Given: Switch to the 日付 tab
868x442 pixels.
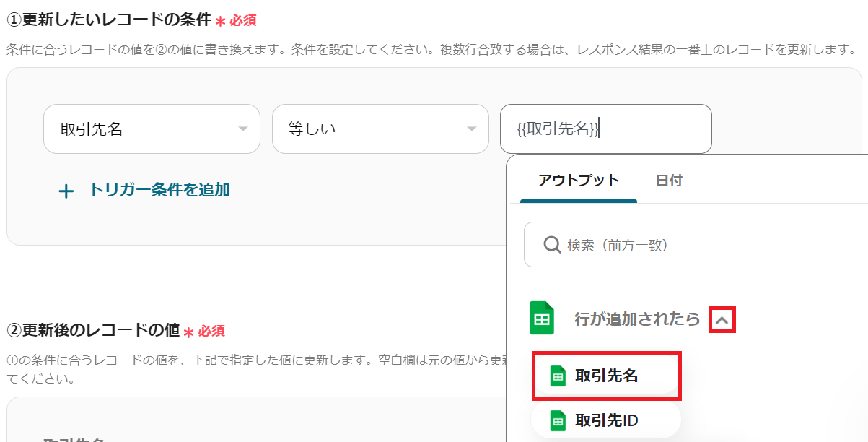Looking at the screenshot, I should click(669, 181).
